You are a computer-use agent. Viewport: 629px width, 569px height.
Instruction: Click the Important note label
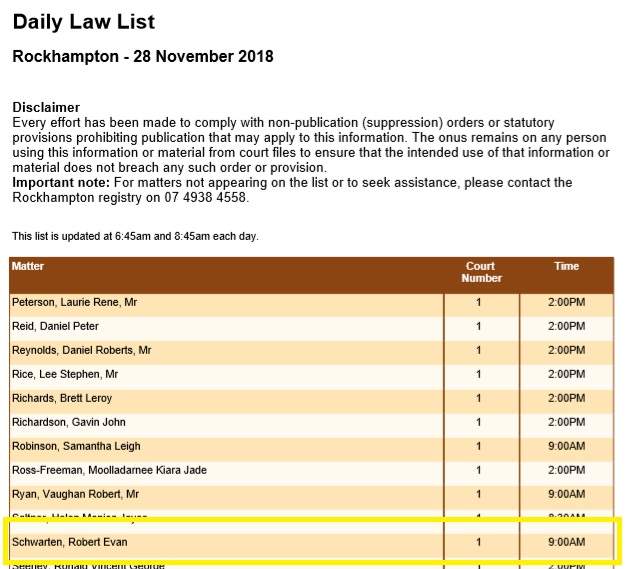[x=61, y=183]
